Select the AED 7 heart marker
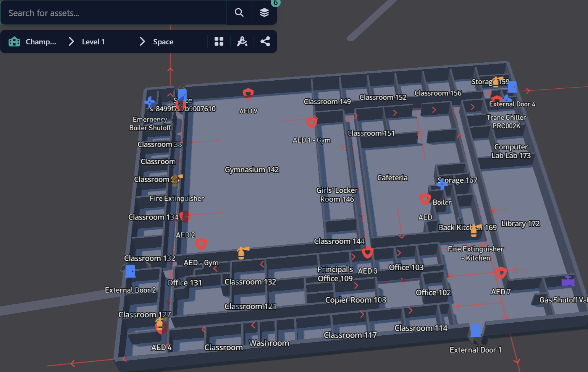This screenshot has width=588, height=372. pyautogui.click(x=501, y=273)
